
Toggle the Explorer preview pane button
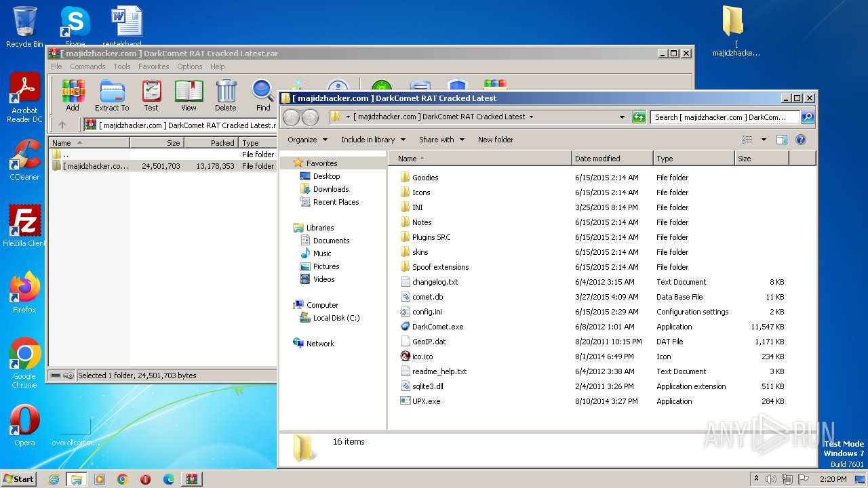pyautogui.click(x=781, y=140)
